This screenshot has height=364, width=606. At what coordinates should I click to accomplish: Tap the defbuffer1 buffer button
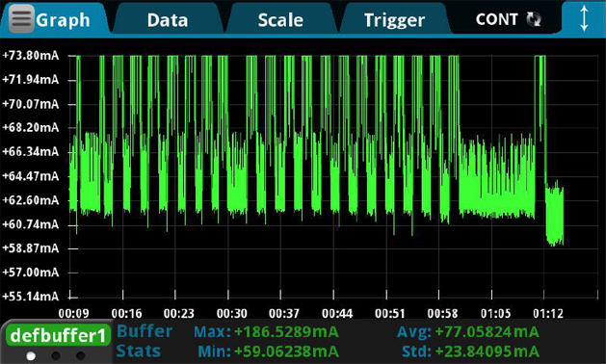click(x=58, y=335)
